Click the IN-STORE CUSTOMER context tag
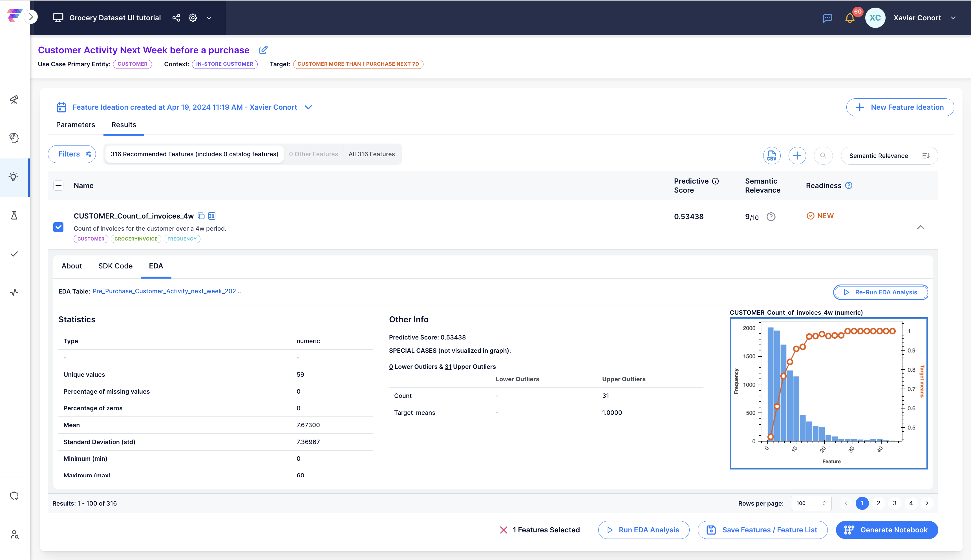This screenshot has width=971, height=560. [225, 64]
